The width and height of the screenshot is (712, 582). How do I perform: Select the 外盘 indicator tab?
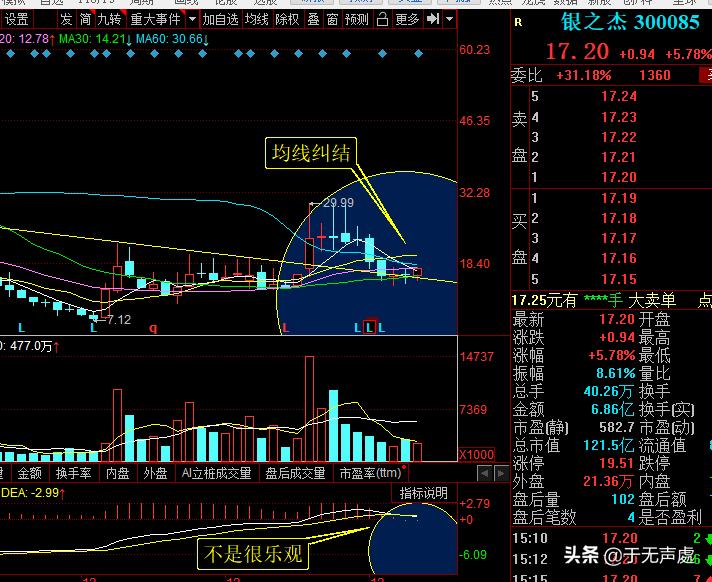(155, 473)
